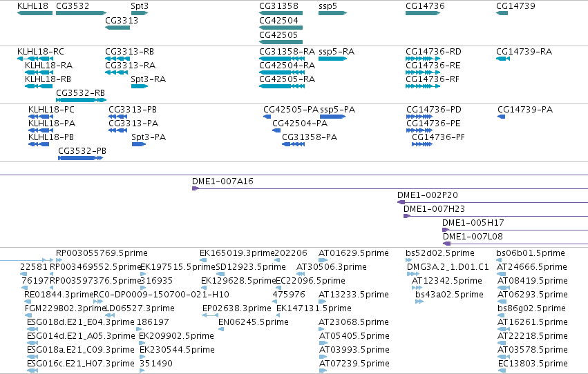Select transcript CG14736-RF
Screen dimensions: 588x374
[423, 86]
